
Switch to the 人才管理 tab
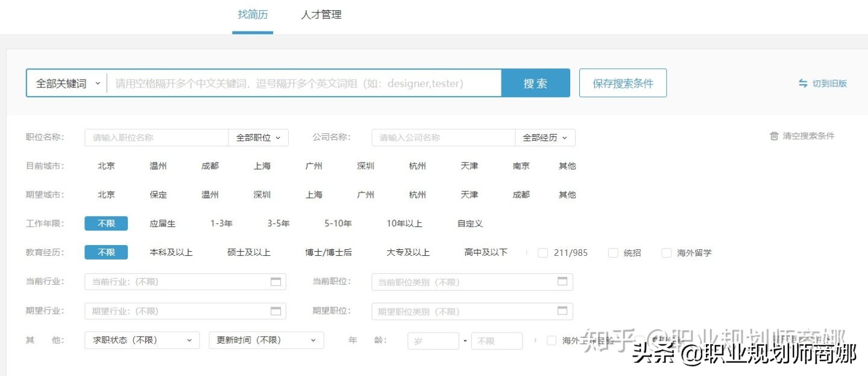321,15
